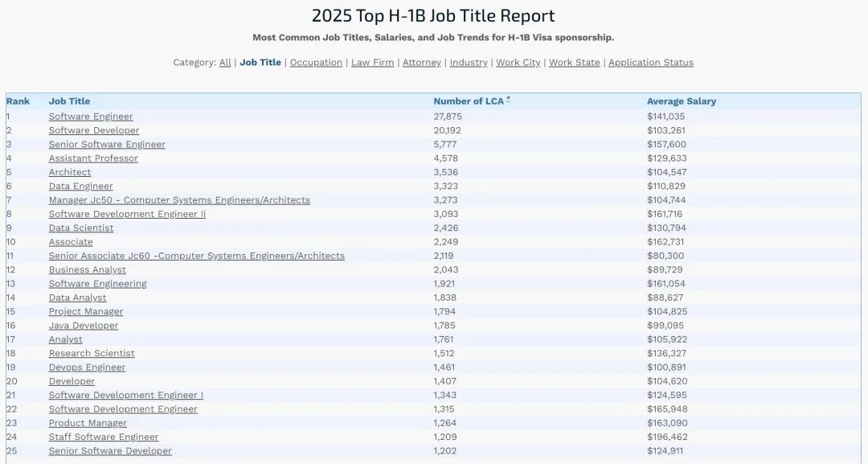This screenshot has width=868, height=464.
Task: Open Senior Software Developer link
Action: click(x=110, y=450)
